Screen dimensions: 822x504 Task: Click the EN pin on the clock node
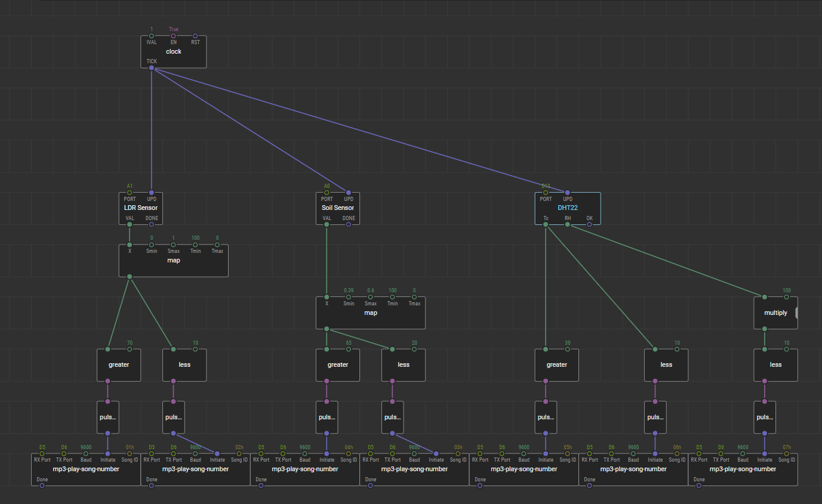[173, 36]
